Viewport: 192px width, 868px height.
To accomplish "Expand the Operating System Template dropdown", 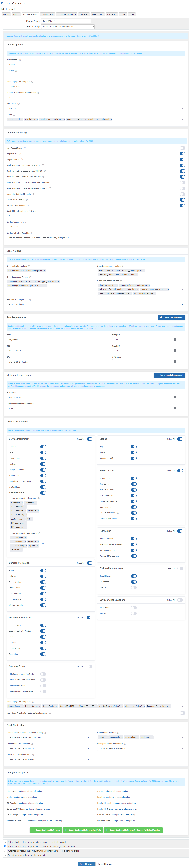I will click(96, 87).
